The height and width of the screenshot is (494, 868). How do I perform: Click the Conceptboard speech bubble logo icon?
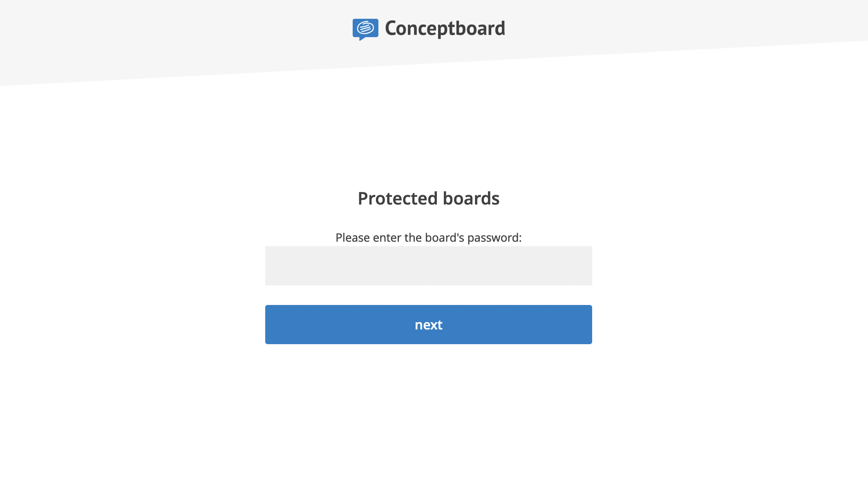click(365, 29)
